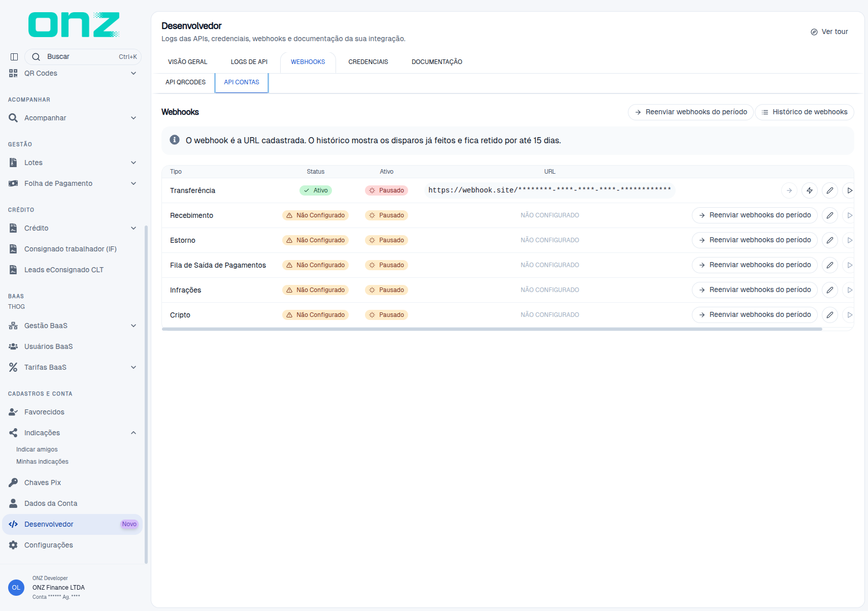Open the ONZ logo home
868x611 pixels.
pyautogui.click(x=74, y=25)
